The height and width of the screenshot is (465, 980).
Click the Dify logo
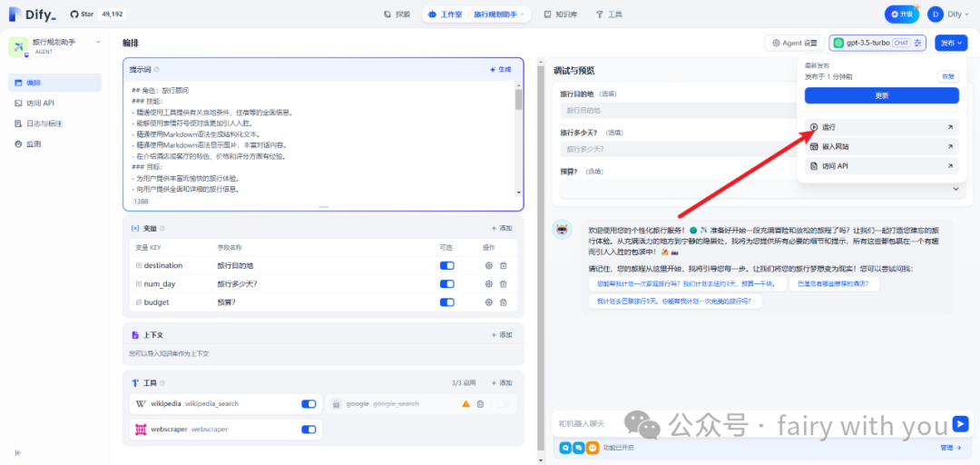(x=32, y=15)
